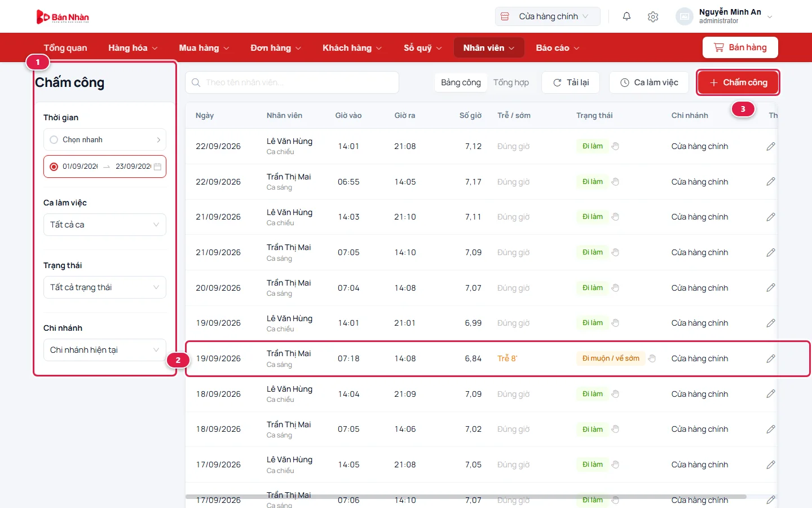Screen dimensions: 812x508
Task: Select the Chọn nhanh radio option
Action: pos(54,140)
